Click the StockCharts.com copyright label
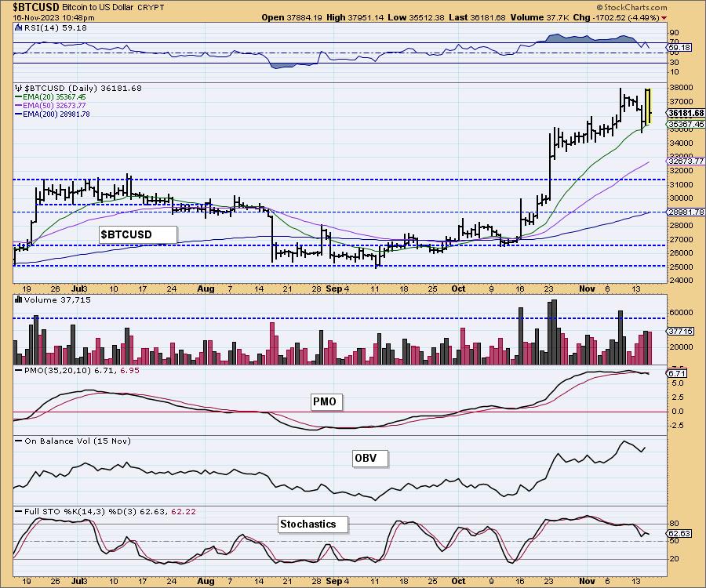This screenshot has width=706, height=588. pyautogui.click(x=632, y=7)
